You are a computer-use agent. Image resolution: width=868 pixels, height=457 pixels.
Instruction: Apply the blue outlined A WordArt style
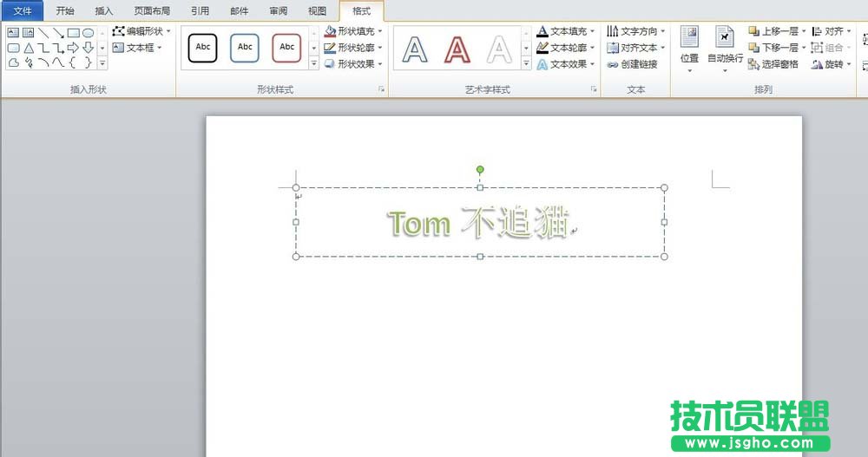click(x=415, y=49)
